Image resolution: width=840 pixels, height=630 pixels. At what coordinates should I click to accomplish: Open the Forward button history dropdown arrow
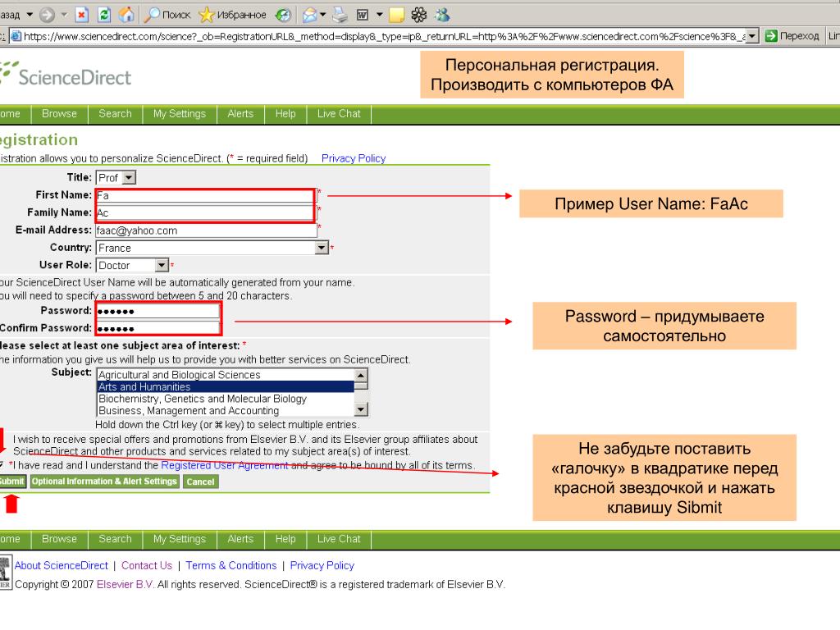coord(64,15)
